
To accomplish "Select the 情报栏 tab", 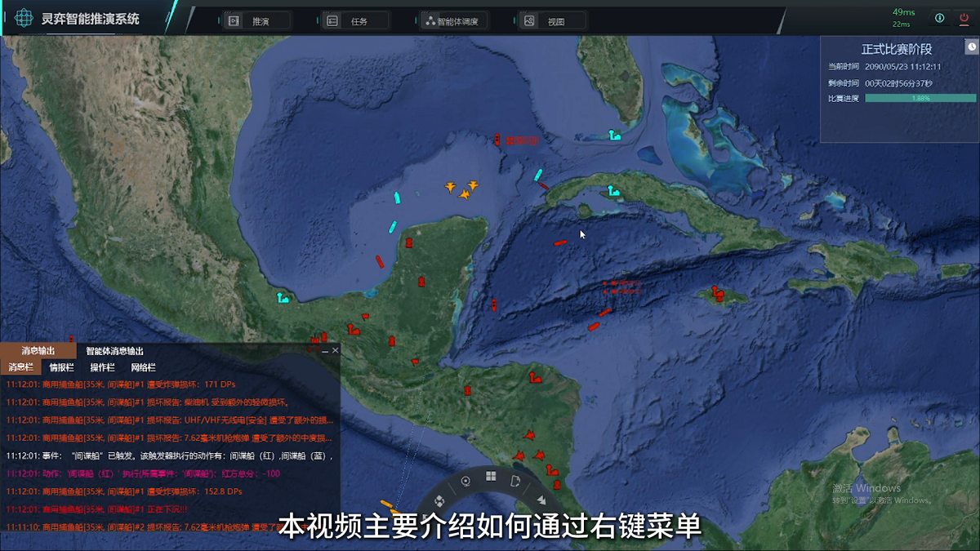I will [61, 367].
